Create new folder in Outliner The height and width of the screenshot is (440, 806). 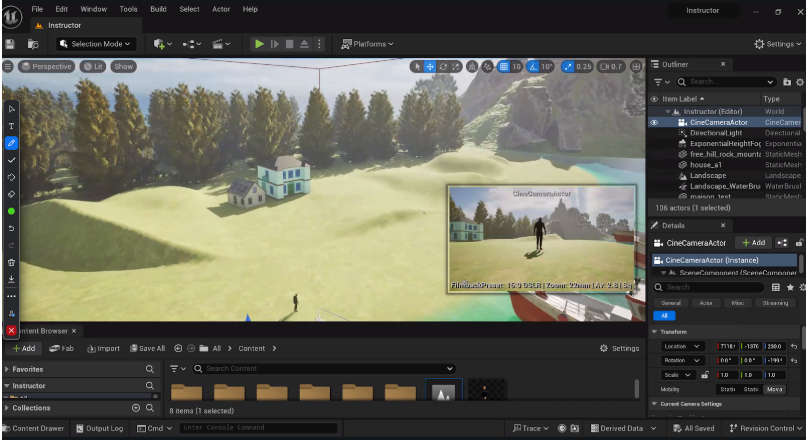tap(787, 82)
